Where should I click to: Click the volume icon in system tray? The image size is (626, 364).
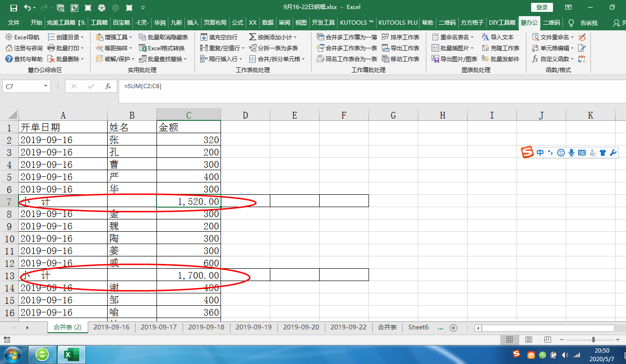[564, 355]
